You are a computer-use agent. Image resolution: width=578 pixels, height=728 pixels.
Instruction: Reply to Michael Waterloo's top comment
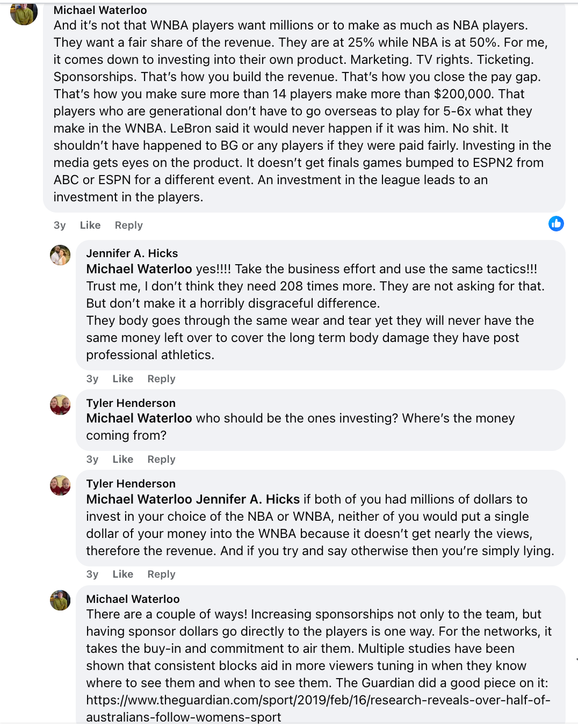[x=129, y=225]
